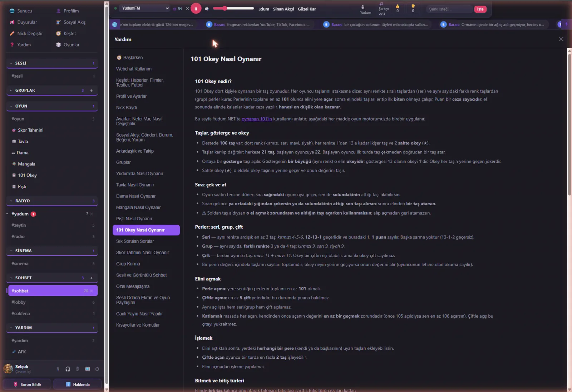Focus the Şarkı isteği input field
572x392 pixels.
(x=449, y=9)
